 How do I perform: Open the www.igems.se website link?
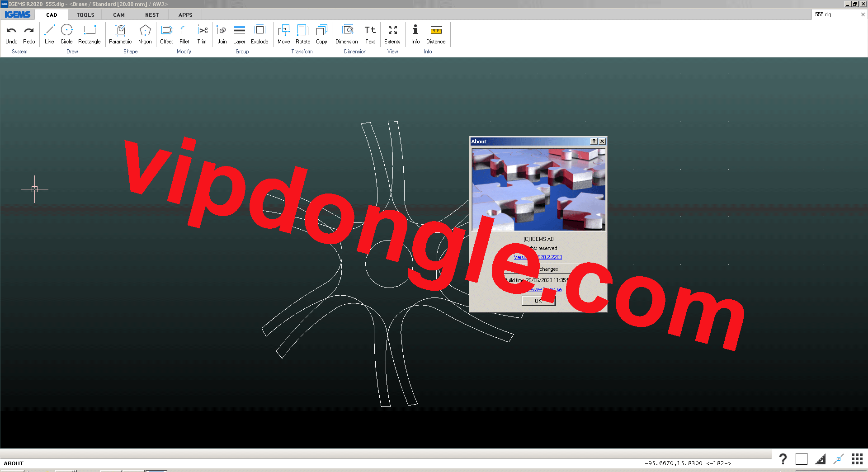coord(546,289)
